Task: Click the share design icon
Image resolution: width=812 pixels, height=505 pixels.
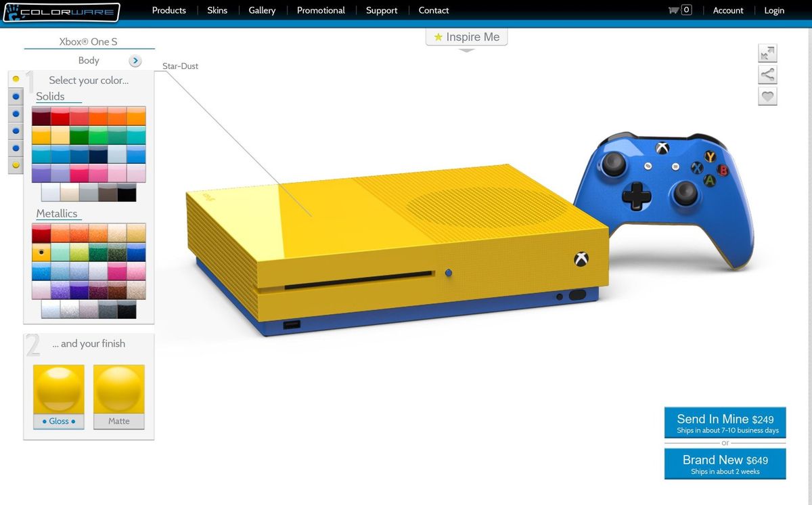Action: (767, 74)
